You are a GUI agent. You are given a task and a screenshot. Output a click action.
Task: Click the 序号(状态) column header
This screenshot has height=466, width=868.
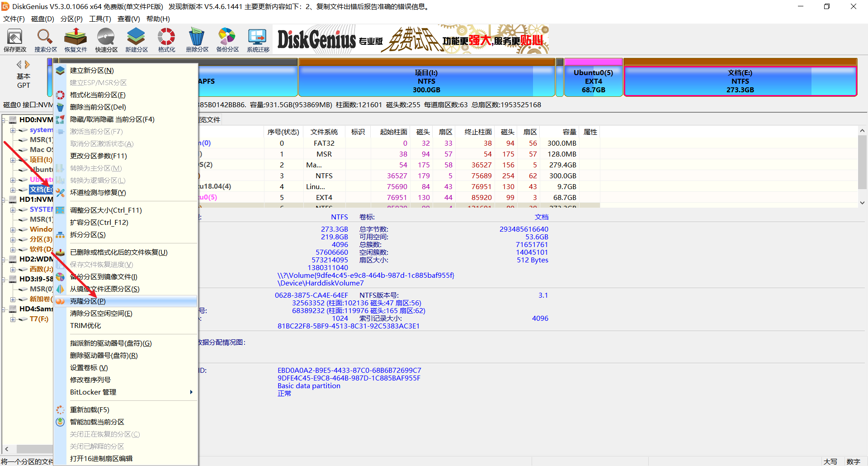pos(283,132)
